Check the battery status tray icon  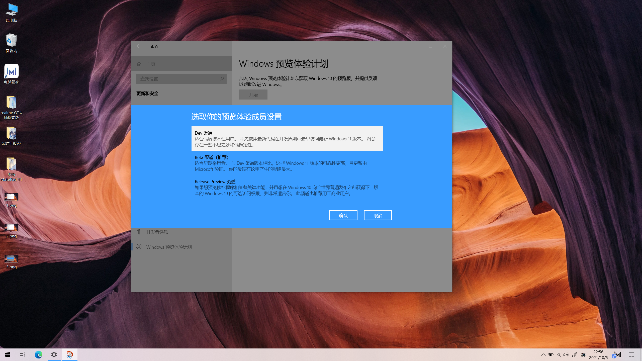(x=551, y=355)
